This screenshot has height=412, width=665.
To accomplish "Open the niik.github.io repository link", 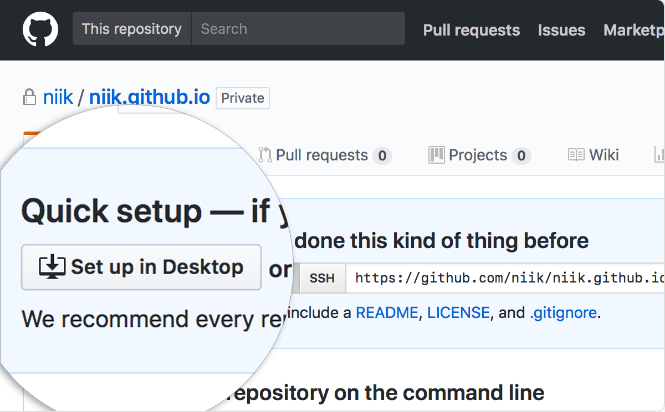I will pyautogui.click(x=149, y=98).
